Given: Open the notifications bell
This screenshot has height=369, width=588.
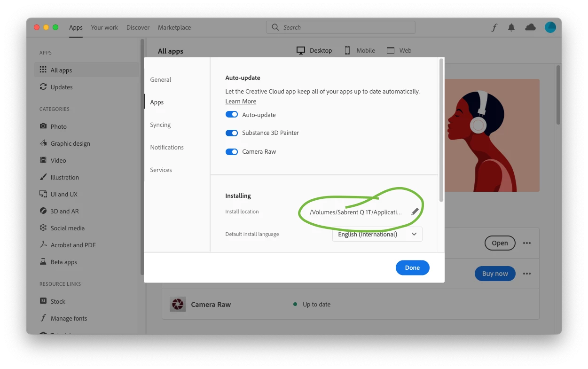Looking at the screenshot, I should click(x=511, y=28).
